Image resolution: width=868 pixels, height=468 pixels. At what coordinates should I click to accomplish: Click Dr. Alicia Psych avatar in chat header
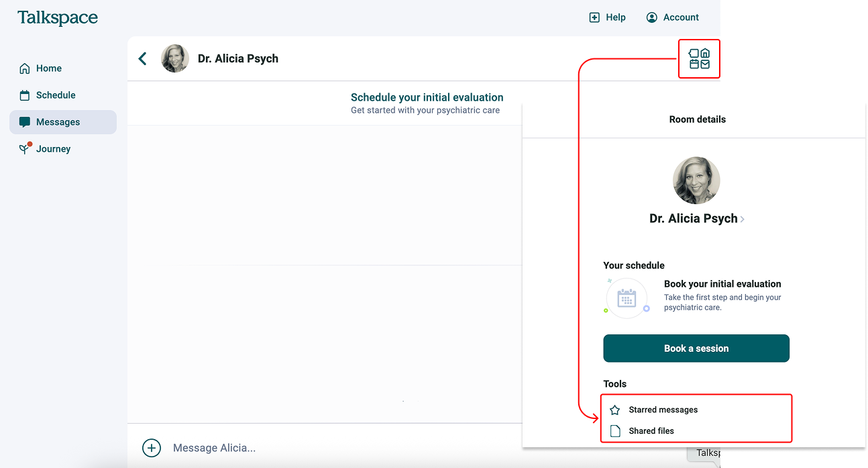[175, 58]
